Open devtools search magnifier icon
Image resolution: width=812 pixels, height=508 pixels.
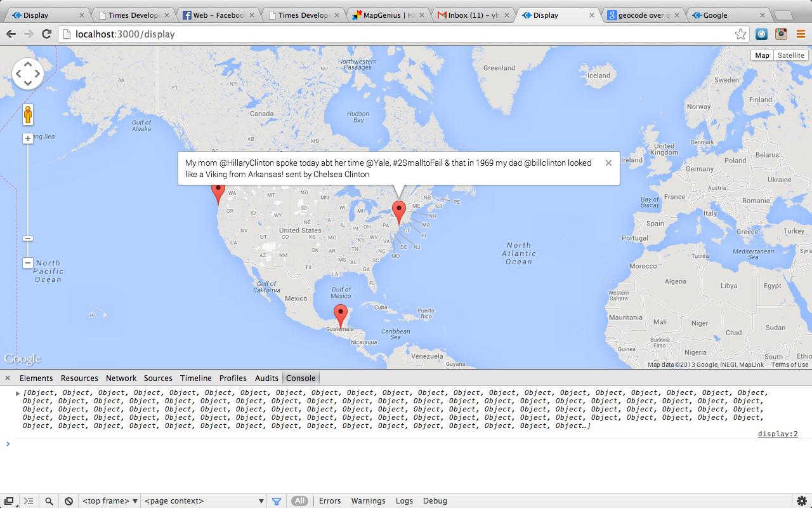49,501
